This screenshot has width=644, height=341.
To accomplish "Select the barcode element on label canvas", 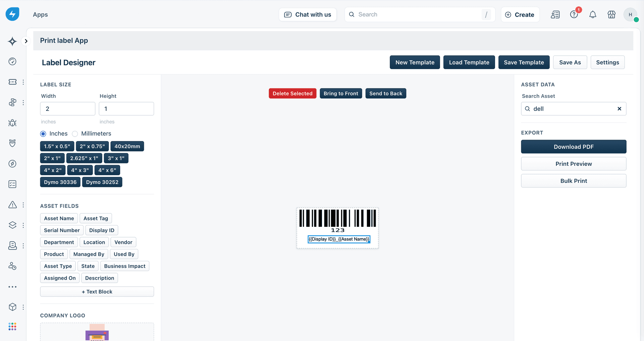I will 337,221.
